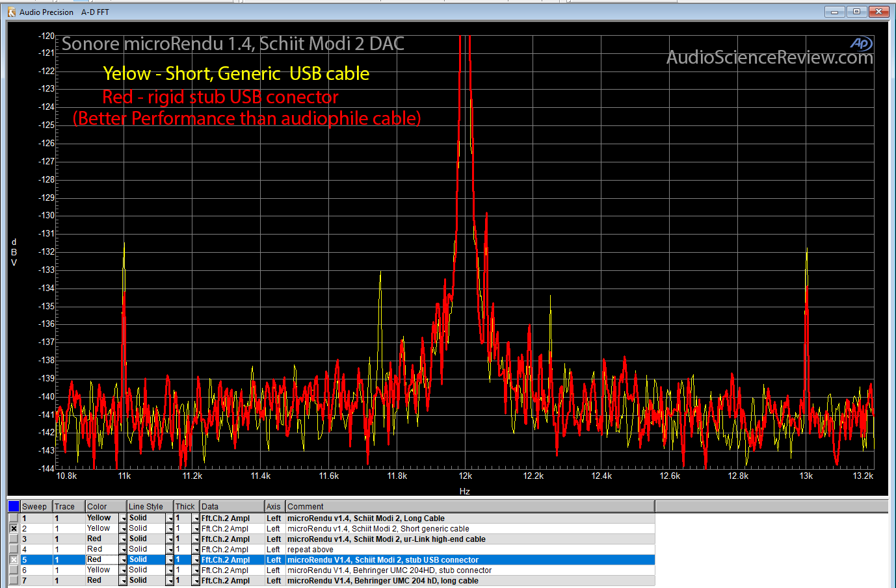Open the Thick dropdown for sweep 7
The height and width of the screenshot is (588, 896).
click(195, 581)
